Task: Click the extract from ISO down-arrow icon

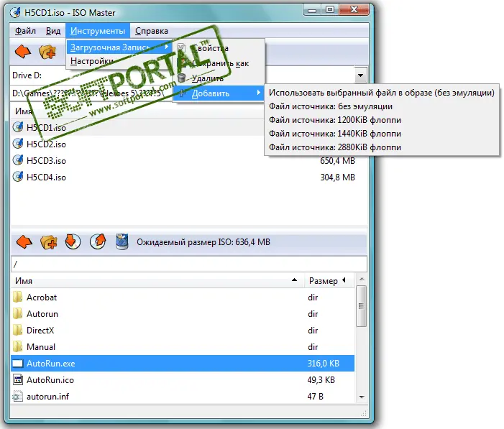Action: coord(73,241)
